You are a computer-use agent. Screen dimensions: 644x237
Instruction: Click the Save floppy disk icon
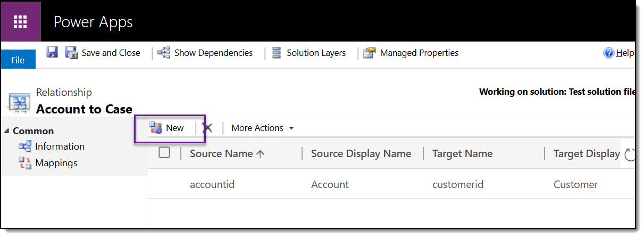[52, 52]
